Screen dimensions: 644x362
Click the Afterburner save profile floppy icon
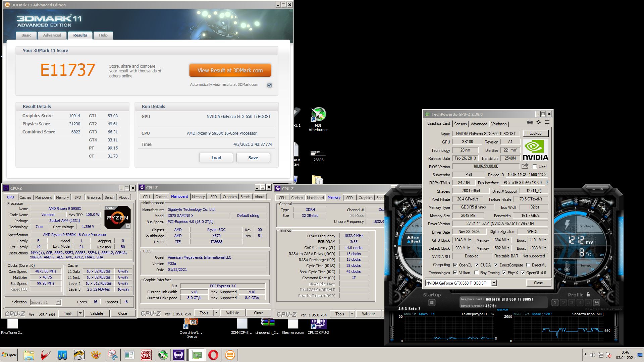pyautogui.click(x=597, y=303)
